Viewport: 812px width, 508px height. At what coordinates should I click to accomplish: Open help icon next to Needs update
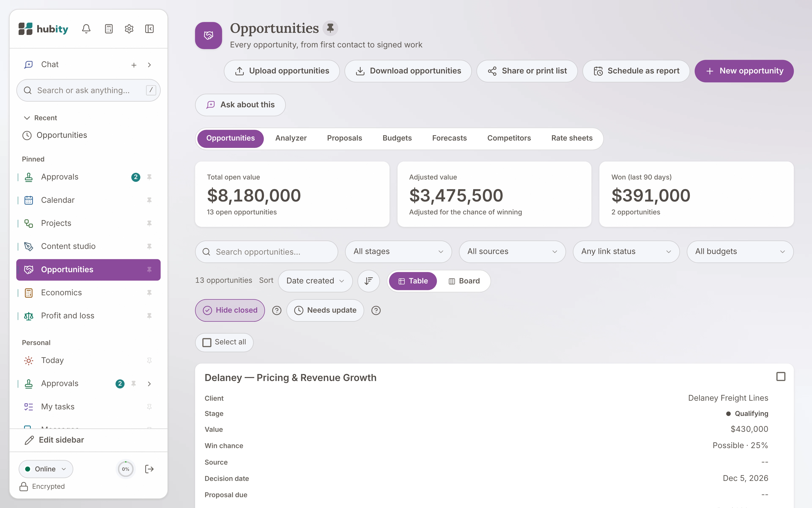pos(376,311)
